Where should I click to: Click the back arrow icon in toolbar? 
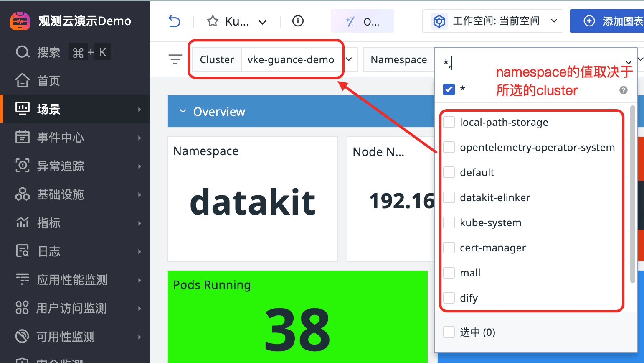(x=174, y=21)
